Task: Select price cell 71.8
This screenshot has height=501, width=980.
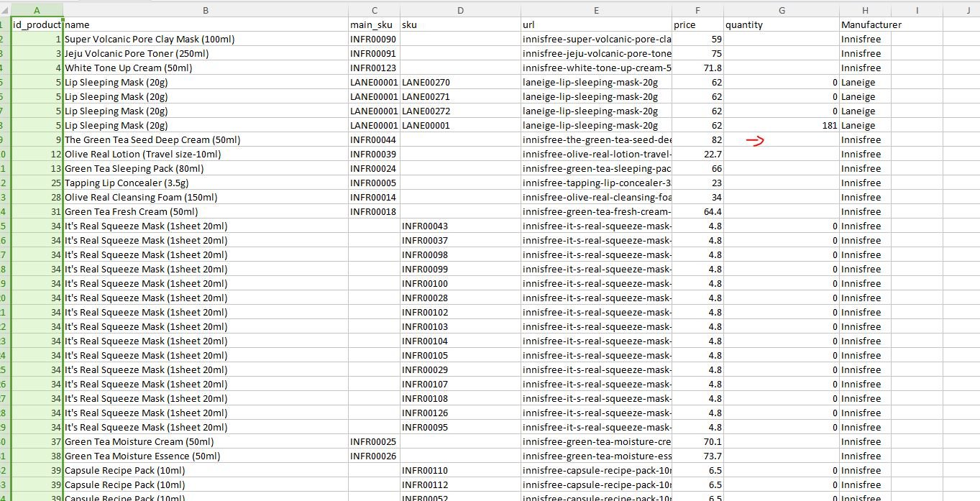Action: pyautogui.click(x=698, y=68)
